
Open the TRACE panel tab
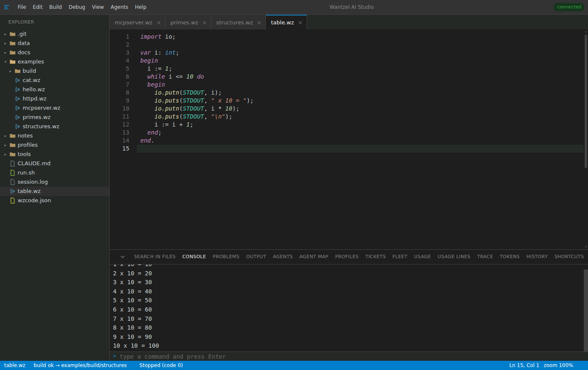coord(485,256)
